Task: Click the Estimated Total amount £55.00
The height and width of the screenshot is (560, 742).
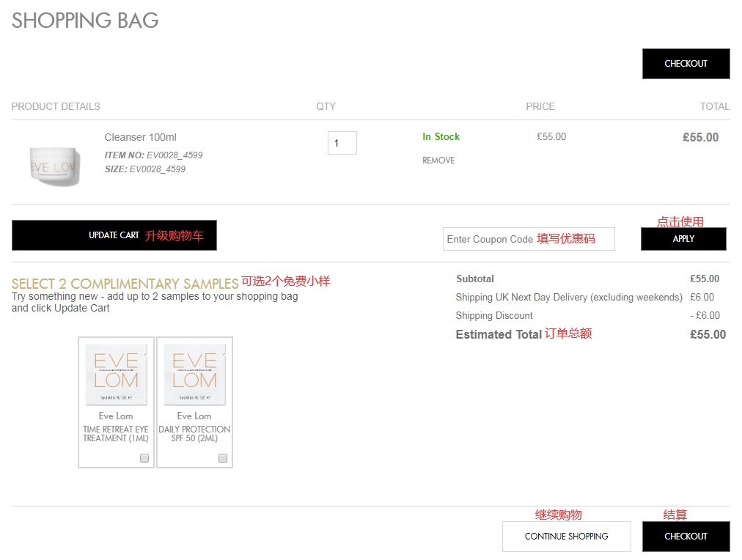Action: (x=708, y=334)
